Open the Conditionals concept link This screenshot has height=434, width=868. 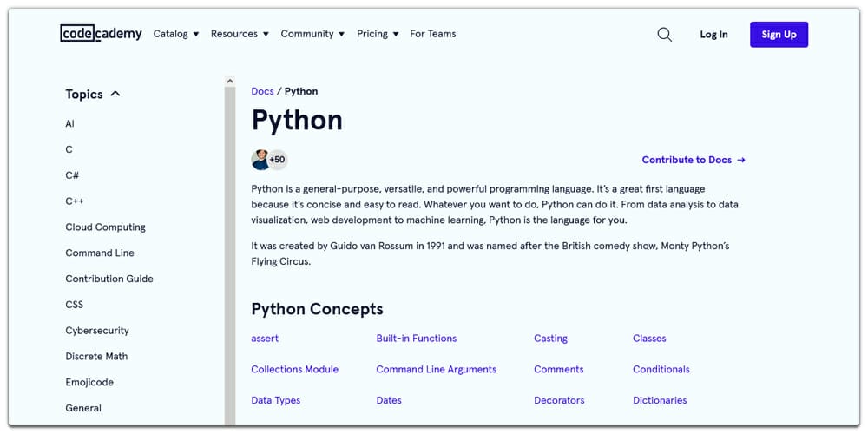661,369
